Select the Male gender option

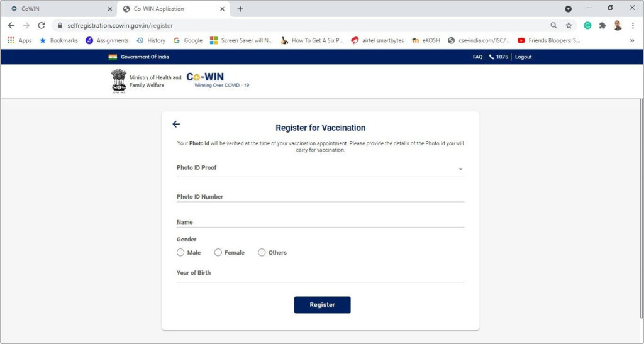coord(181,252)
